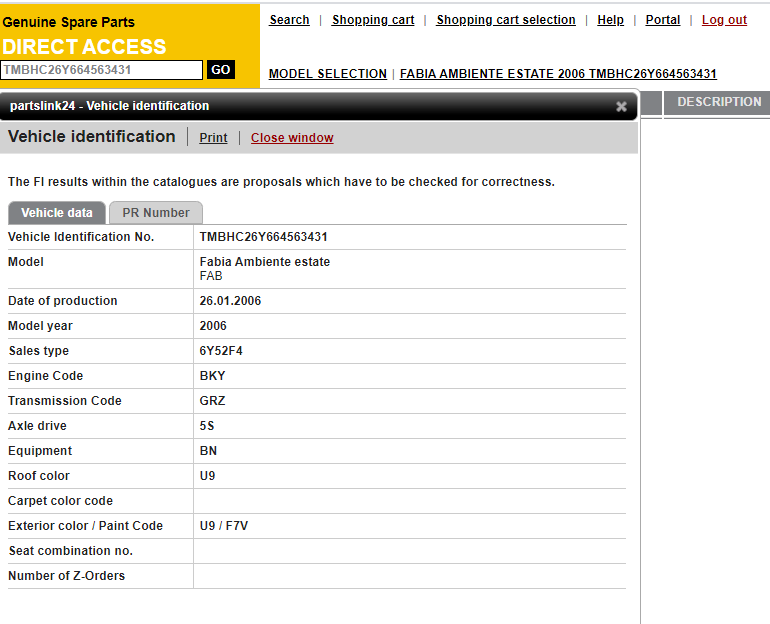Select engine code value BKY
Image resolution: width=770 pixels, height=624 pixels.
pyautogui.click(x=212, y=376)
